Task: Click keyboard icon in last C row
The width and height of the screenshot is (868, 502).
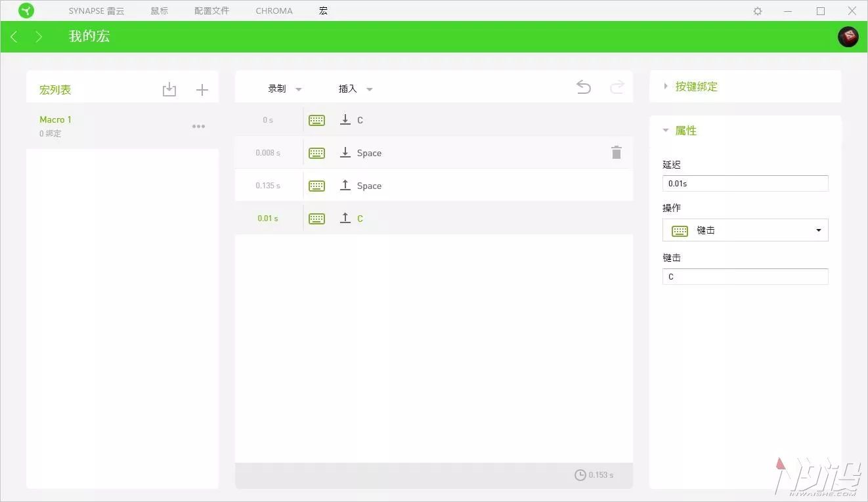Action: click(x=316, y=219)
